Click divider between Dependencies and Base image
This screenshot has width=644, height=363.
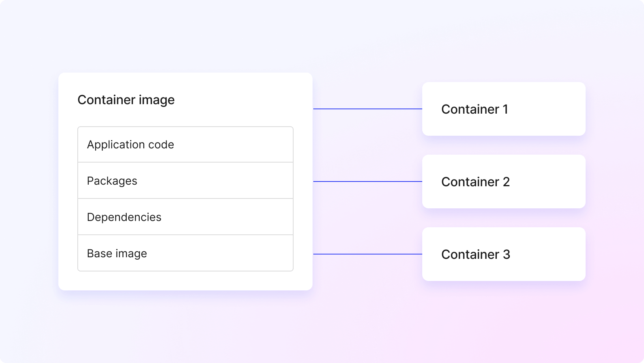click(185, 235)
